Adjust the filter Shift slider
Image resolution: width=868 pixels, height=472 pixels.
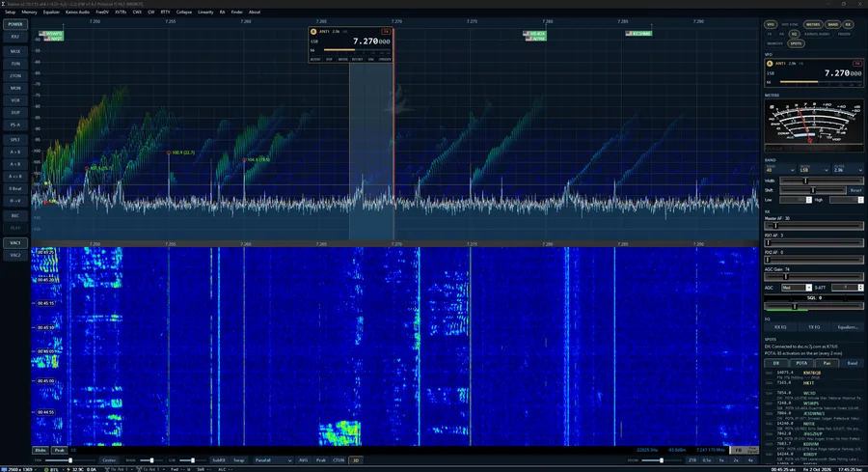[x=813, y=190]
